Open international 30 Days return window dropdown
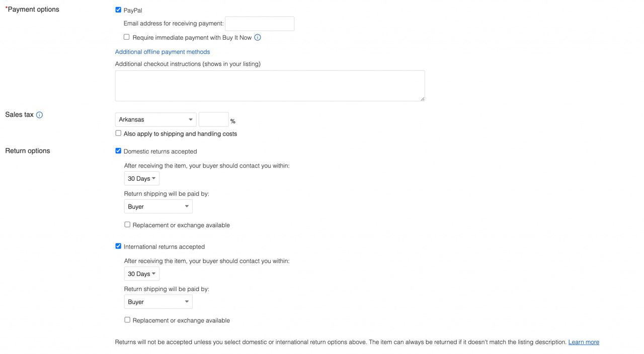644x354 pixels. tap(141, 273)
